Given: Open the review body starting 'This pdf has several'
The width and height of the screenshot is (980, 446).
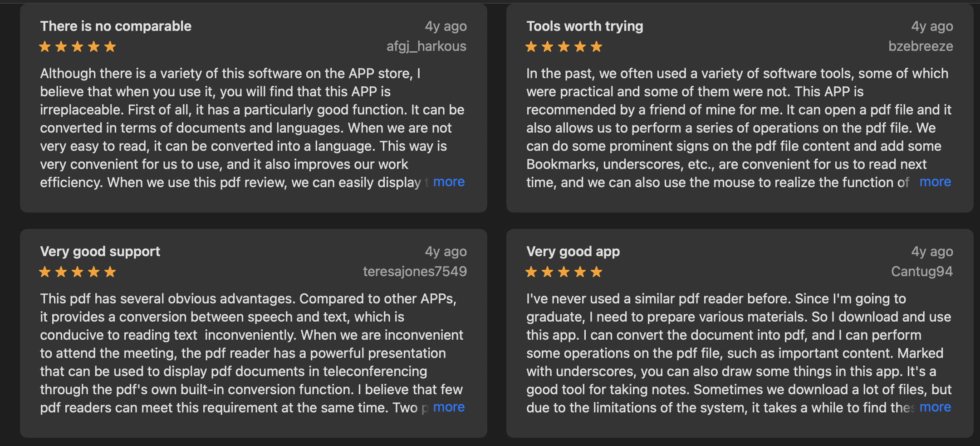Looking at the screenshot, I should (252, 353).
